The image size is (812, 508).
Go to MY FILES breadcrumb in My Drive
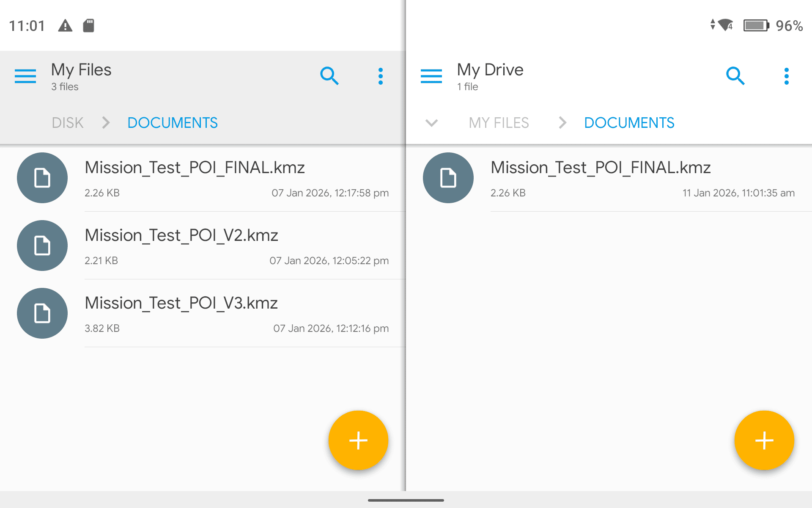coord(499,123)
